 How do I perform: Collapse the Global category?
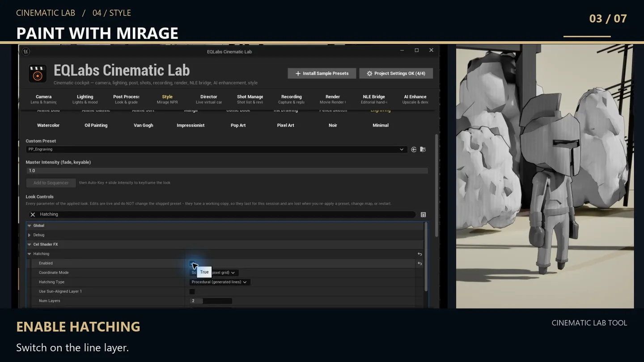[x=29, y=226]
